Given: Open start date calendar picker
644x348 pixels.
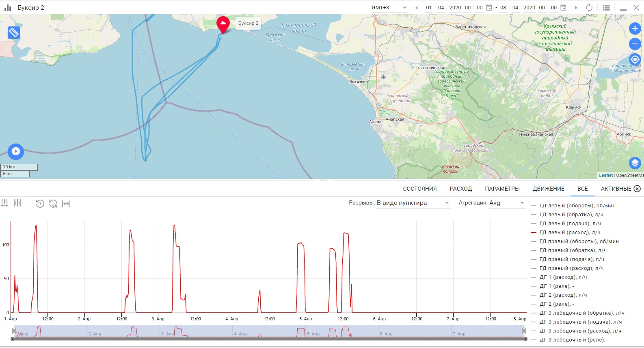Looking at the screenshot, I should click(489, 8).
